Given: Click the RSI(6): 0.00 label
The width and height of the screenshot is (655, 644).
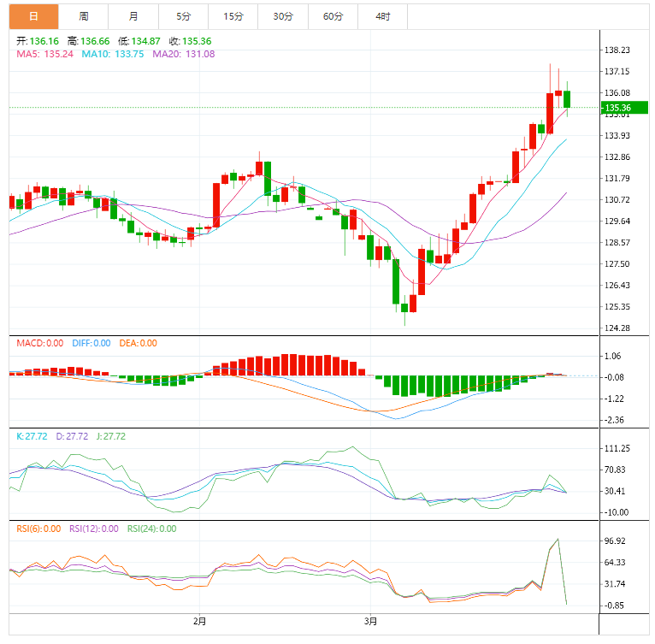Looking at the screenshot, I should [x=38, y=529].
